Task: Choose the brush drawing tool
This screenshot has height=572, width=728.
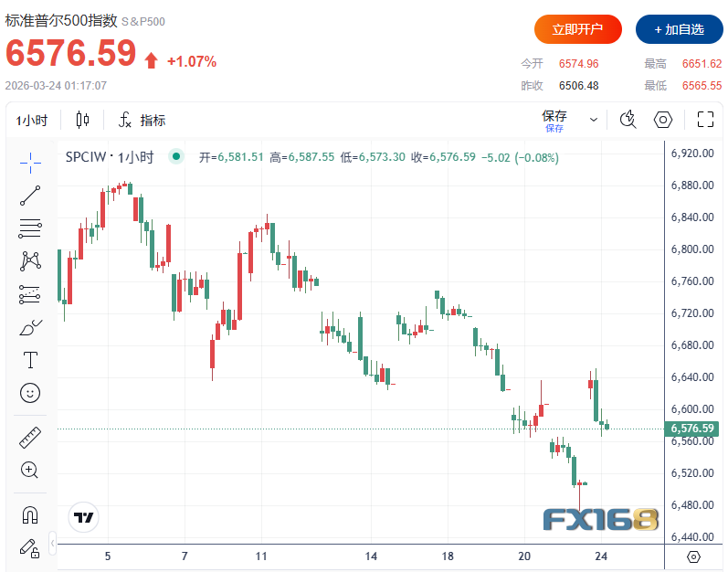Action: 30,327
